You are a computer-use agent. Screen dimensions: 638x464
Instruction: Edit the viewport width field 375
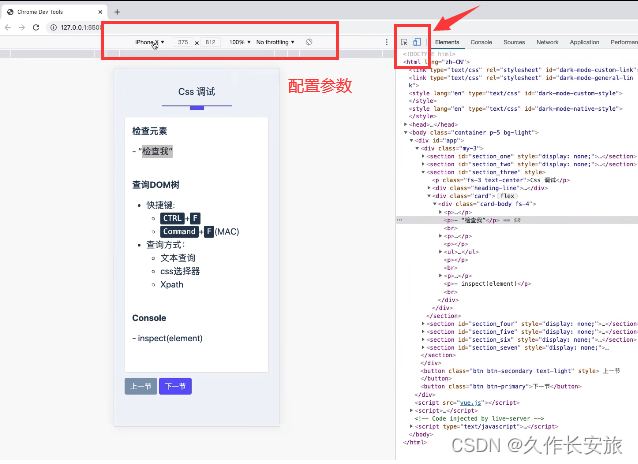[x=183, y=42]
